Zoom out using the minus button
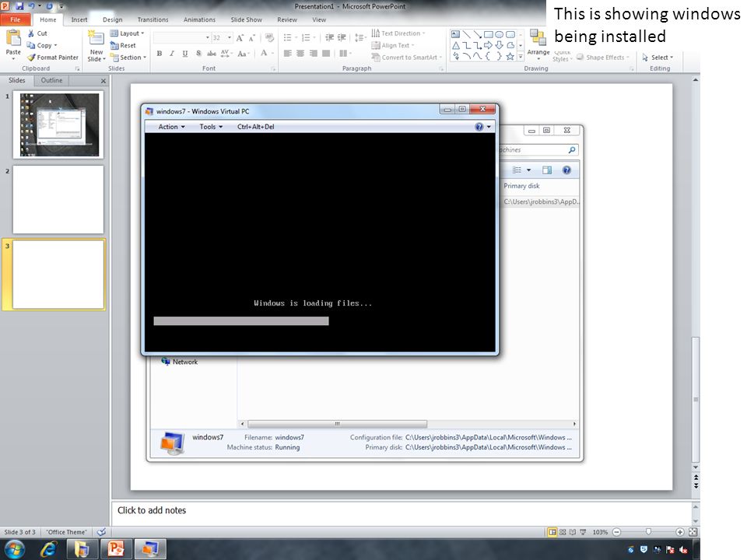The image size is (747, 560). [616, 532]
